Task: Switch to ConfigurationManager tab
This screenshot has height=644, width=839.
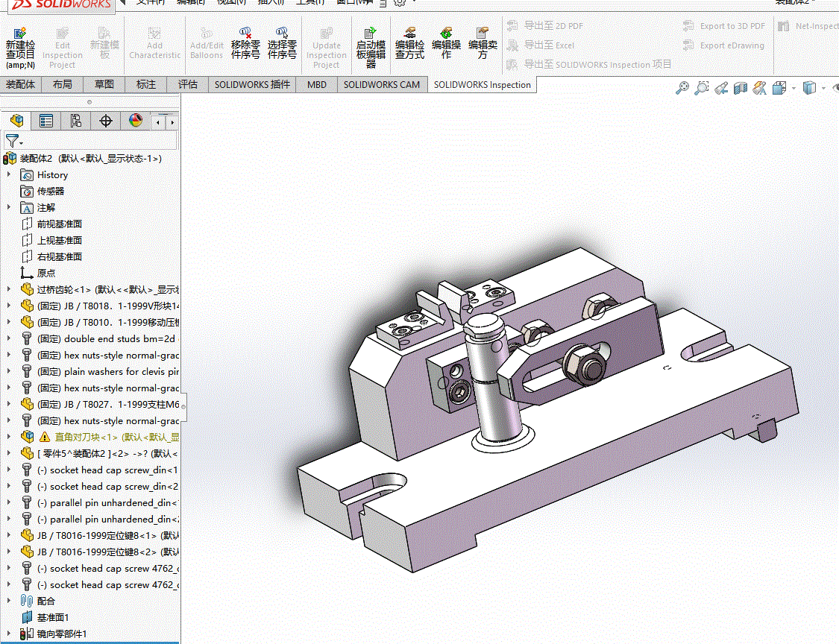Action: [76, 121]
